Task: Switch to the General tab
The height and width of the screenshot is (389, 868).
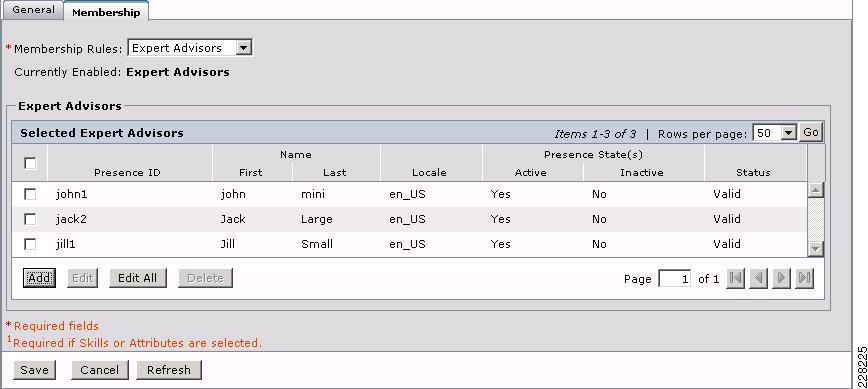Action: [33, 10]
